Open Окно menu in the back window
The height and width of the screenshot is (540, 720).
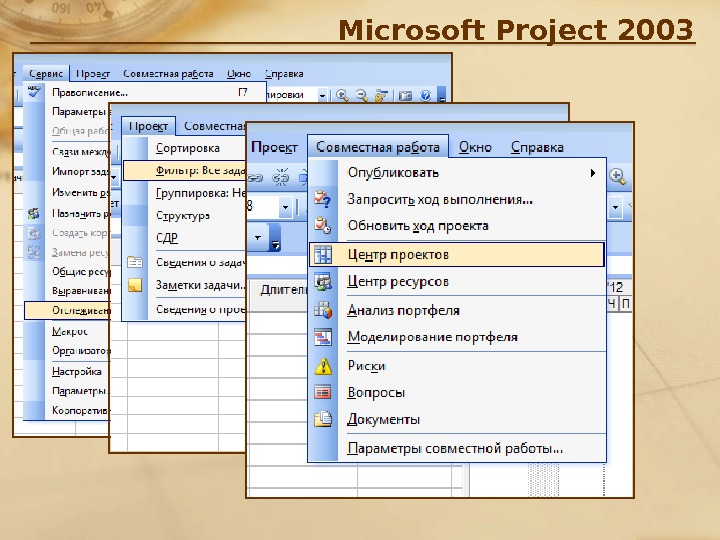point(239,73)
